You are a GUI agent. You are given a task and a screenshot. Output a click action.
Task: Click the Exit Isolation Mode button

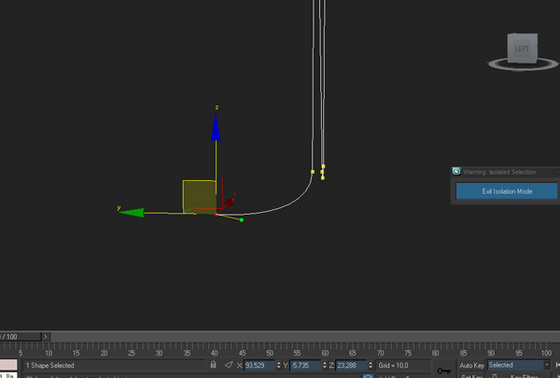(506, 191)
